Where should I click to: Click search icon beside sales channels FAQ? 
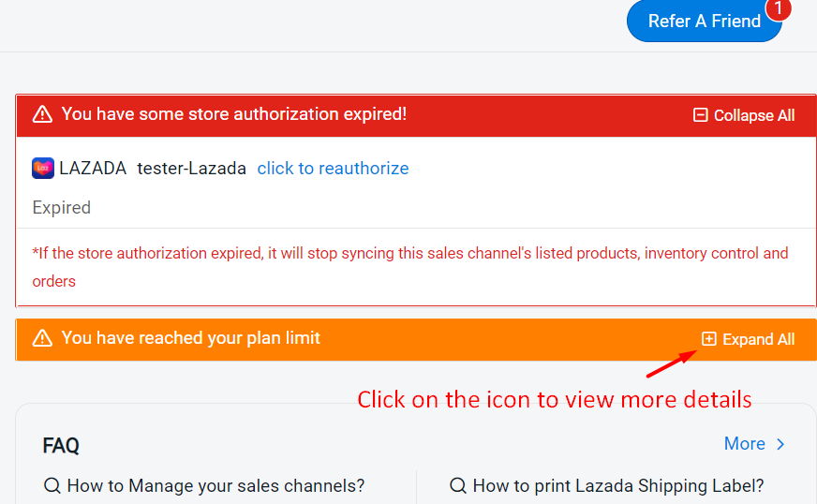pyautogui.click(x=52, y=485)
